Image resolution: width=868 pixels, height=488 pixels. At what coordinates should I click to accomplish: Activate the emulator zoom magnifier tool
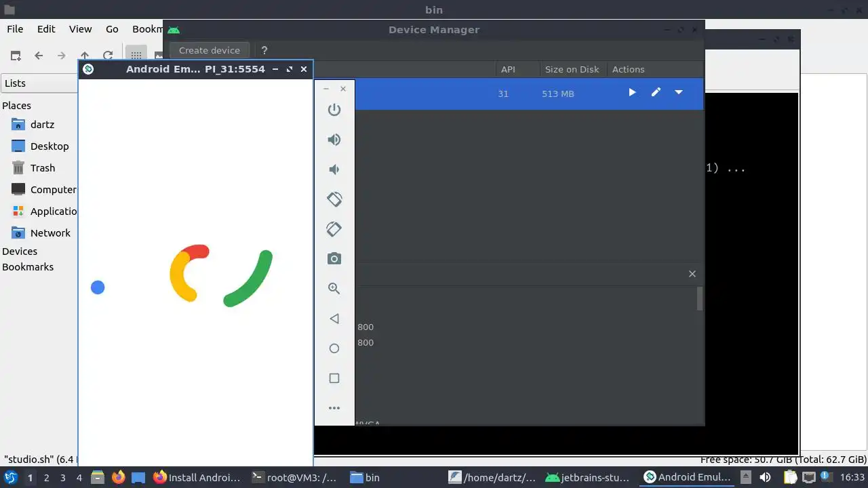coord(334,289)
